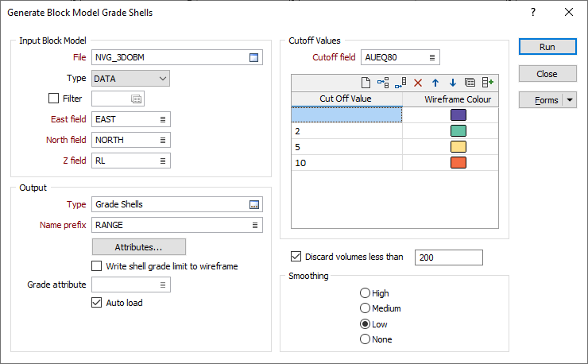Click the Wireframe Colour column header

click(x=451, y=99)
